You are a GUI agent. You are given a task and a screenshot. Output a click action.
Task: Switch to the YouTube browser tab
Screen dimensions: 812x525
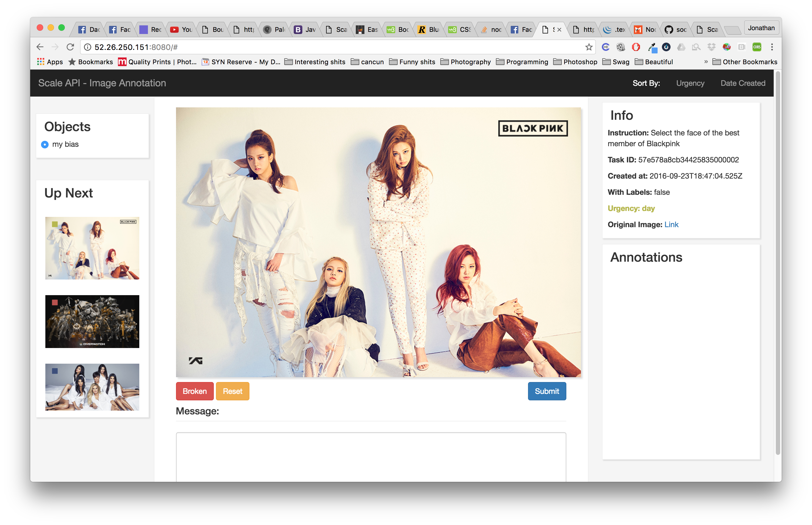pyautogui.click(x=181, y=30)
